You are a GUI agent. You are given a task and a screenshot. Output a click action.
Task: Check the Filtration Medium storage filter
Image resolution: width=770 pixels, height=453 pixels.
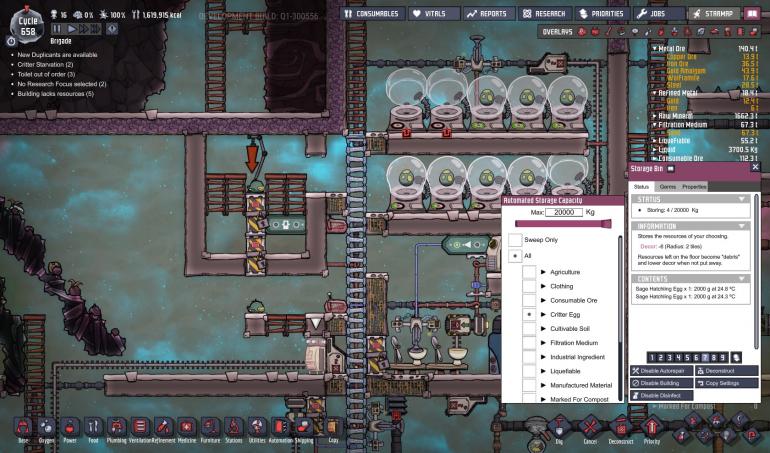point(529,342)
